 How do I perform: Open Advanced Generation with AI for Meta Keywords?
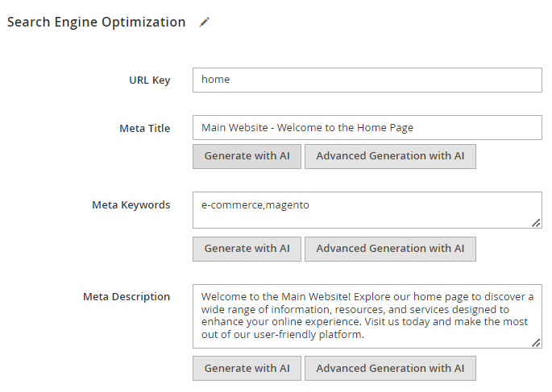click(x=390, y=249)
